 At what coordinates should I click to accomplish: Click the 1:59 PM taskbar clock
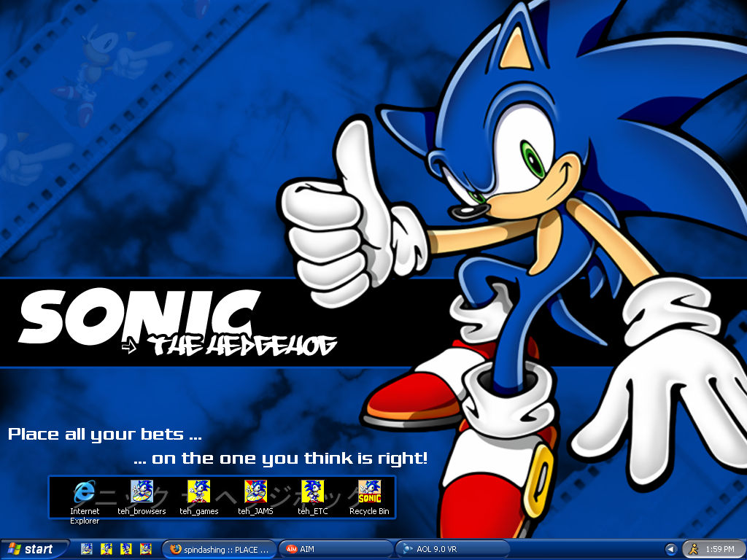point(720,550)
